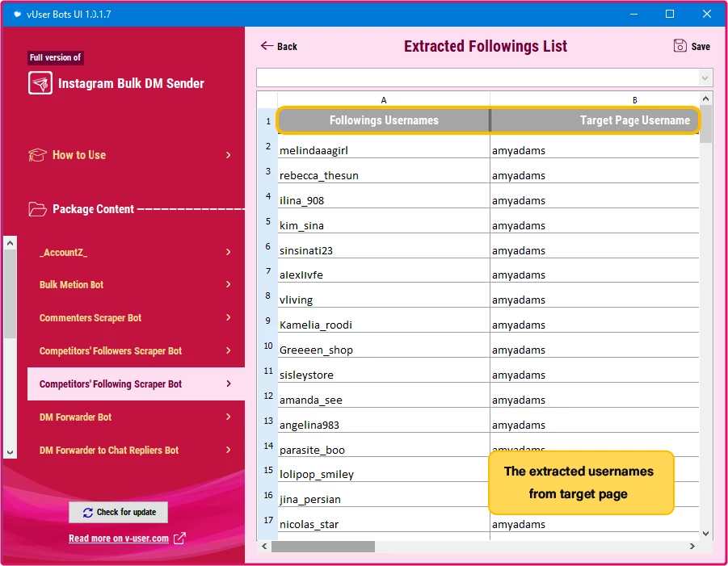Click the graduation cap icon beside How to Use
This screenshot has width=728, height=566.
pos(37,155)
